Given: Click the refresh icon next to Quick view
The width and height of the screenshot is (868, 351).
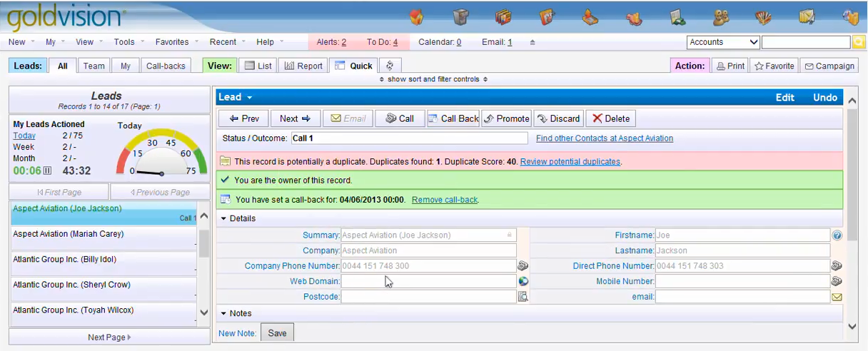Looking at the screenshot, I should pyautogui.click(x=390, y=66).
